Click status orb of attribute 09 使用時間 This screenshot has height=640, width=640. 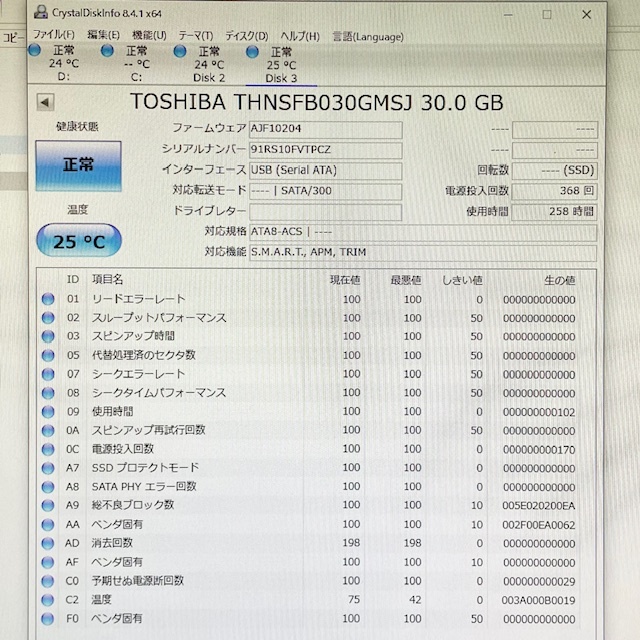(48, 411)
